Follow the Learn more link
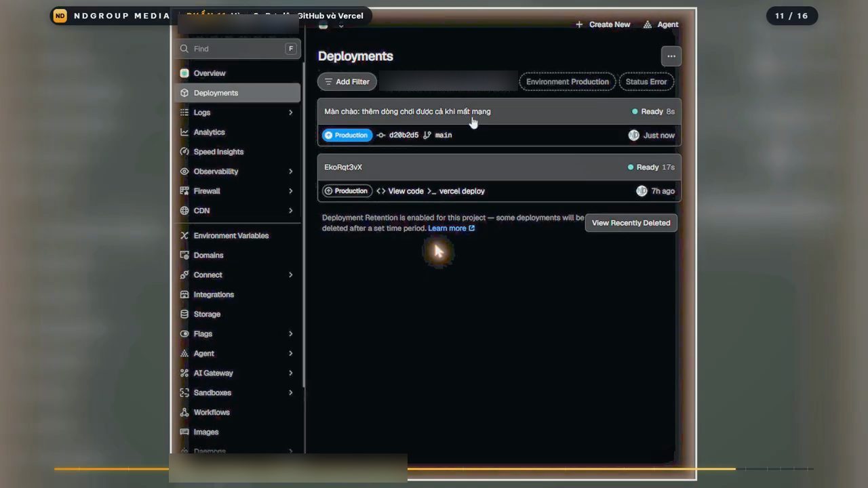 click(452, 228)
